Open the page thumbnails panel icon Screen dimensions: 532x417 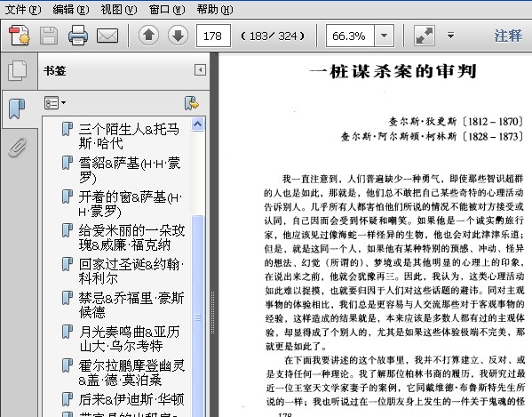pyautogui.click(x=17, y=70)
